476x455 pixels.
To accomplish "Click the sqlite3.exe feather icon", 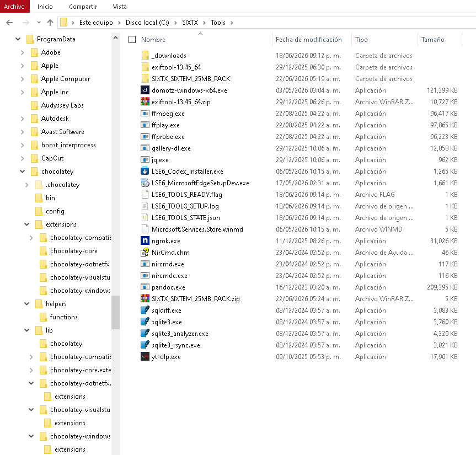I will 145,322.
